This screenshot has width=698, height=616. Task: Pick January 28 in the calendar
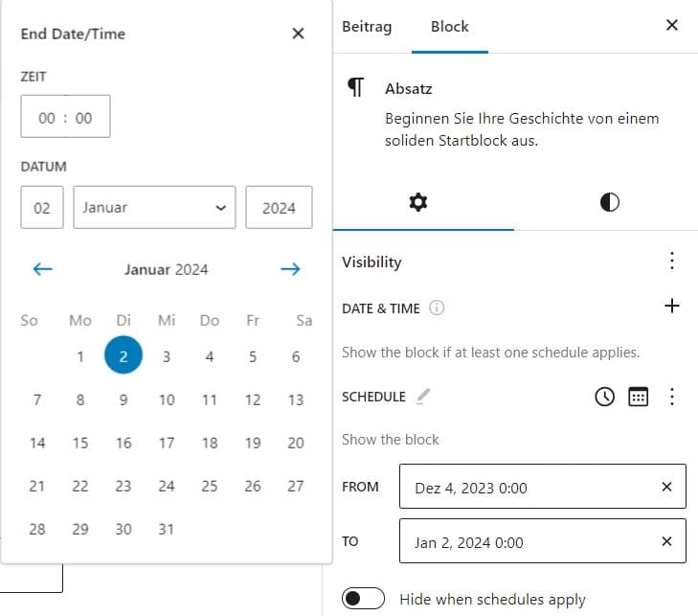(37, 529)
